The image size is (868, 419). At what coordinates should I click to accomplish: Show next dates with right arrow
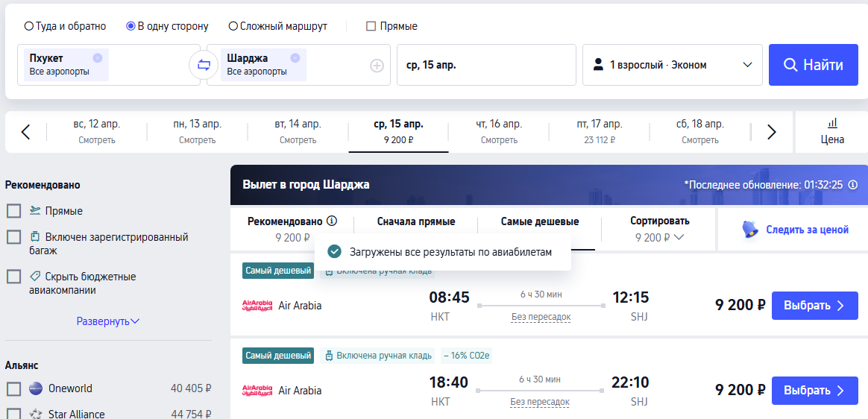772,132
